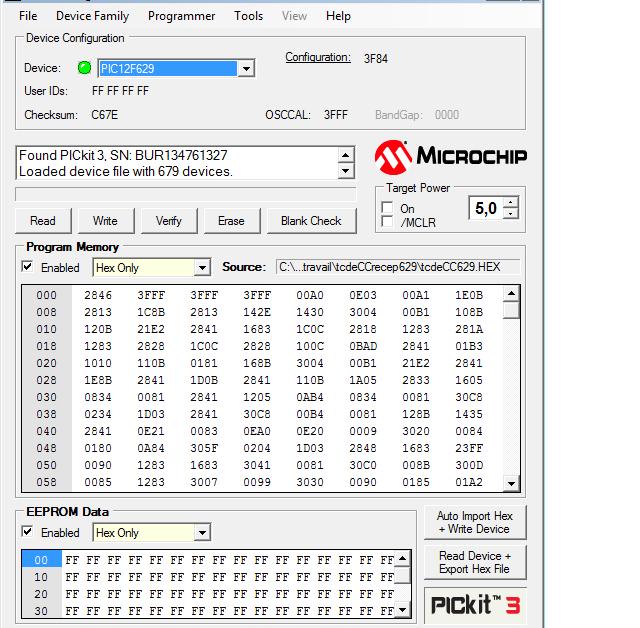Select EEPROM row 30 address
640x628 pixels.
coord(41,611)
